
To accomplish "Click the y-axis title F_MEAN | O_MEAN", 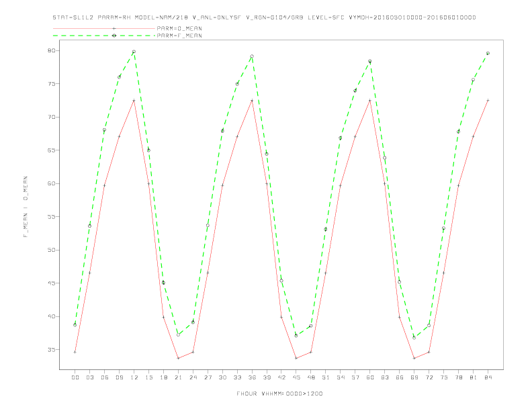I will click(26, 207).
